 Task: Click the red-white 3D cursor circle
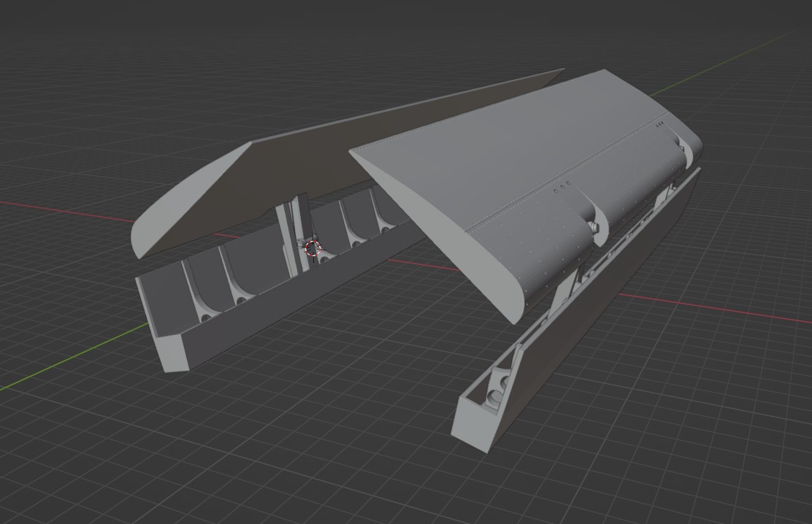(x=313, y=249)
